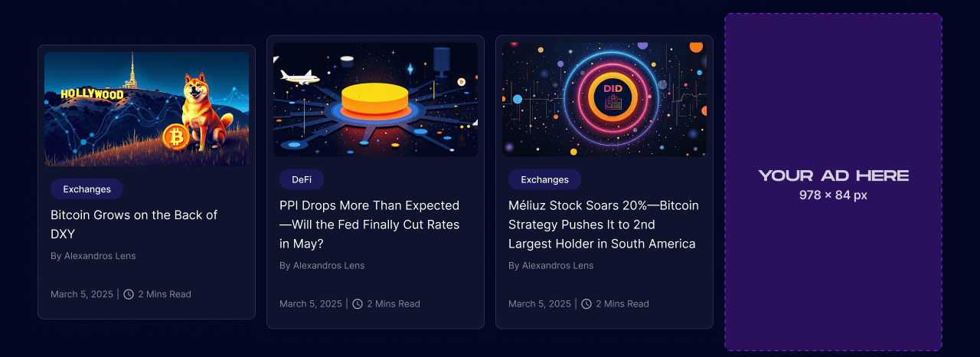This screenshot has width=980, height=357.
Task: Click the clock icon on PPI Drops card
Action: (358, 304)
